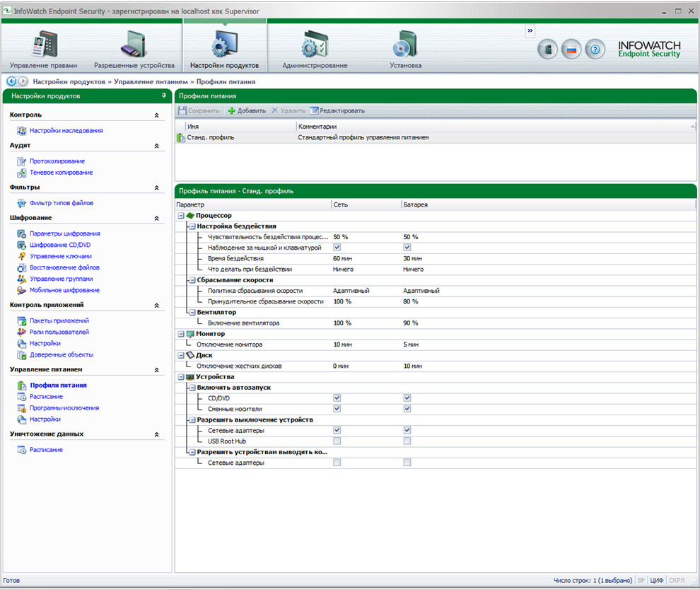Open the Администрирование section icon
The image size is (700, 590).
point(314,44)
